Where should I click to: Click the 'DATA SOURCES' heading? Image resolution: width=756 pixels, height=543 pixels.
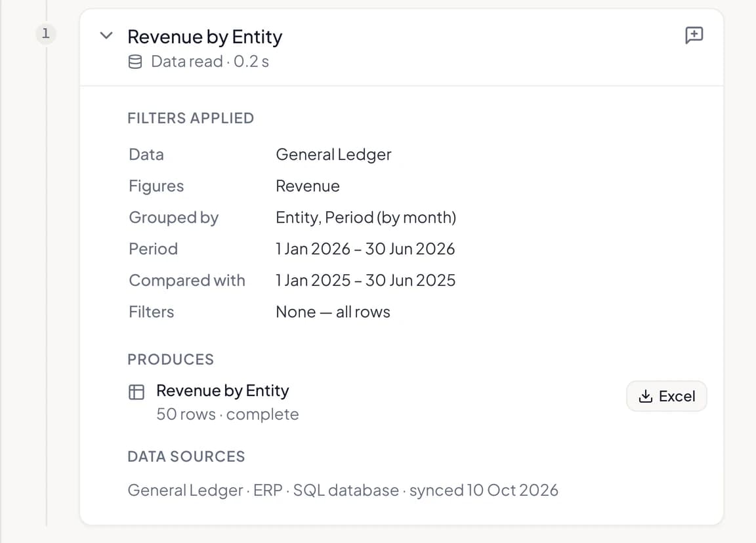(x=186, y=456)
